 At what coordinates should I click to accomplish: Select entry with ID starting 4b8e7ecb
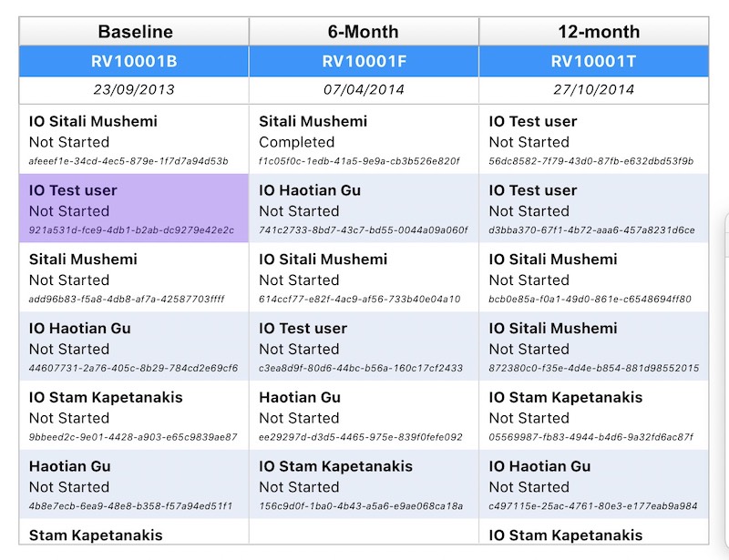[x=134, y=485]
